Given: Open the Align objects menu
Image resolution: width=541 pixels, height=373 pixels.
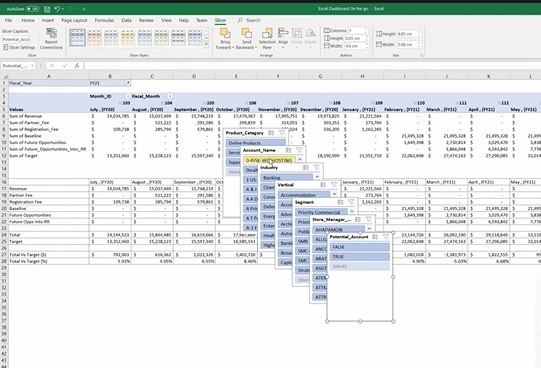Looking at the screenshot, I should pos(283,38).
